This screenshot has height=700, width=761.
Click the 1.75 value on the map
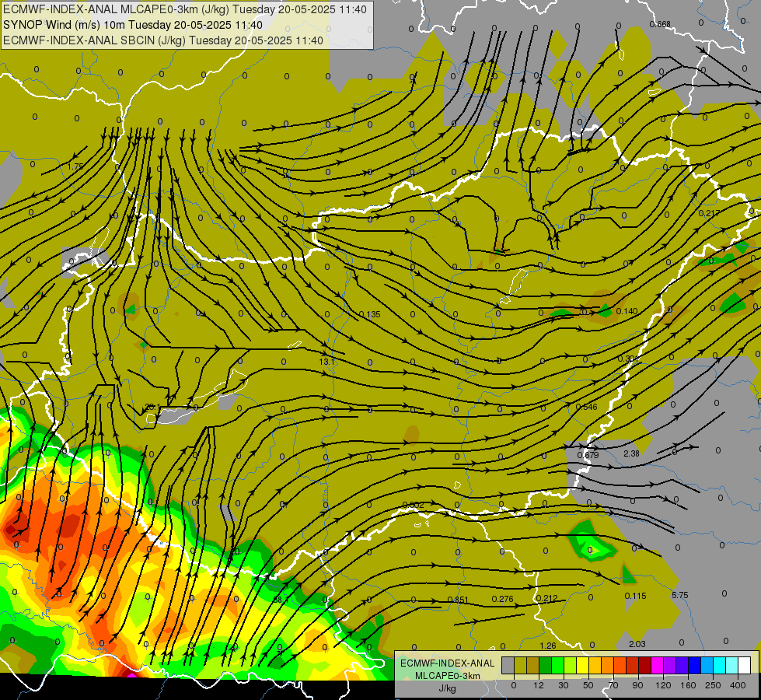(75, 166)
